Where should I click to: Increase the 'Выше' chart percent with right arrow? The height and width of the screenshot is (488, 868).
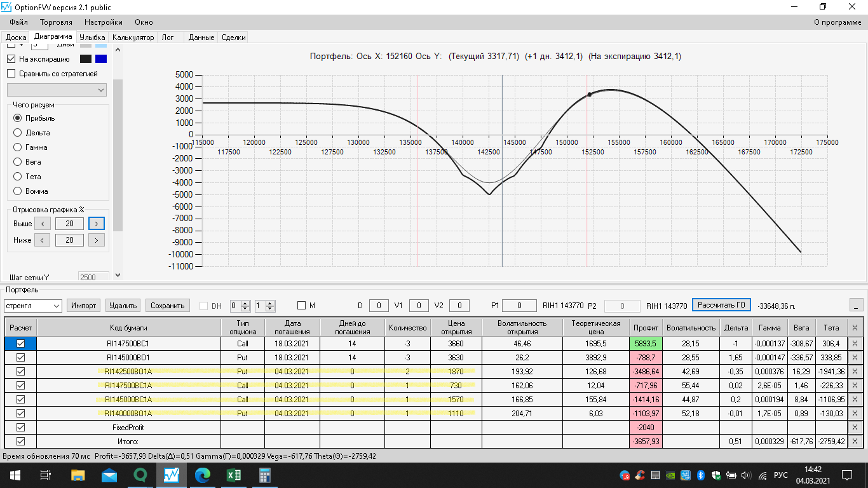point(97,224)
